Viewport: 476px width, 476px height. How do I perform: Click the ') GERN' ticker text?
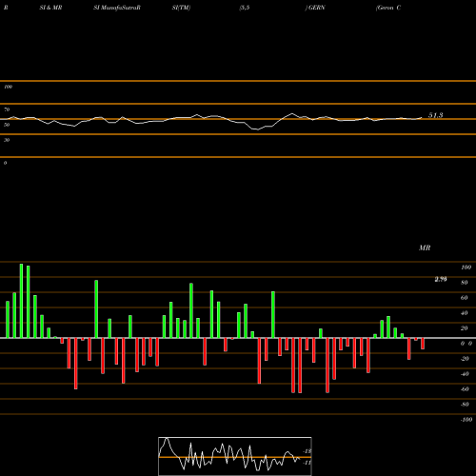pos(315,8)
